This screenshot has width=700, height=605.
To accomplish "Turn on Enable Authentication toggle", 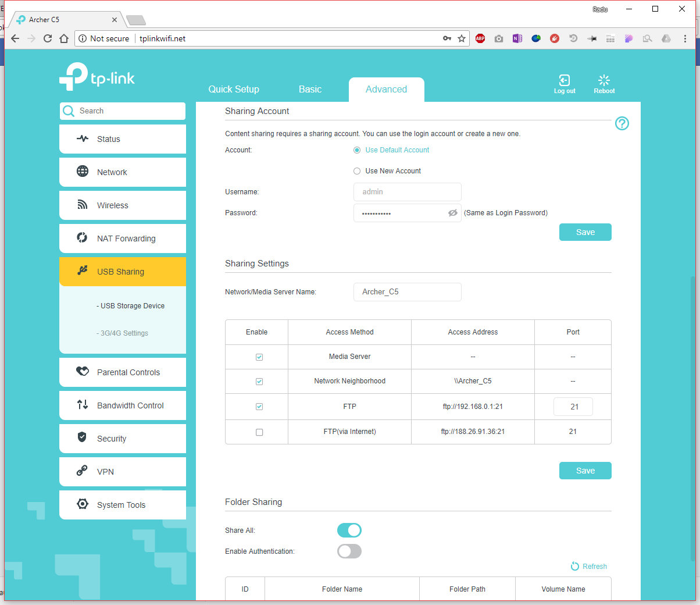I will 349,551.
